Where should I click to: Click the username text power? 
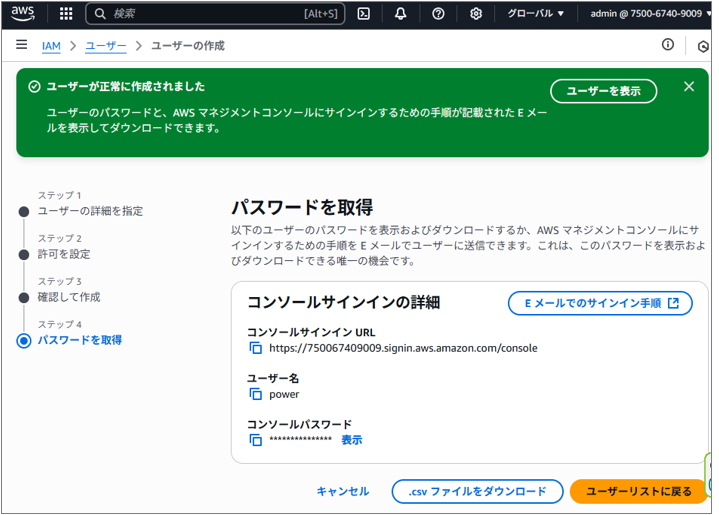point(284,394)
